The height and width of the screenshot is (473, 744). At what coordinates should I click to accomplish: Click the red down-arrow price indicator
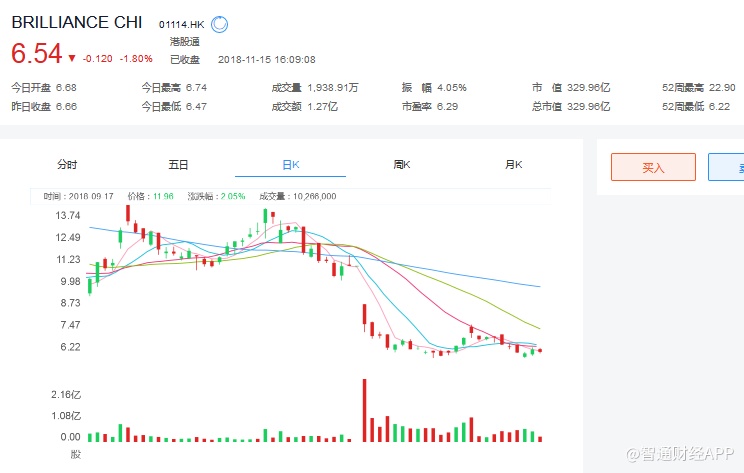pyautogui.click(x=72, y=57)
